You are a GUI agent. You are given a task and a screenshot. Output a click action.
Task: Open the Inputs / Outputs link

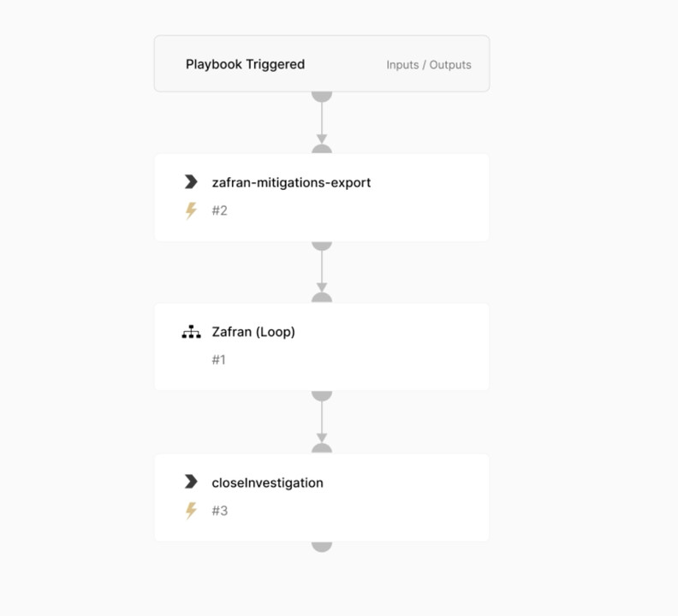tap(429, 65)
